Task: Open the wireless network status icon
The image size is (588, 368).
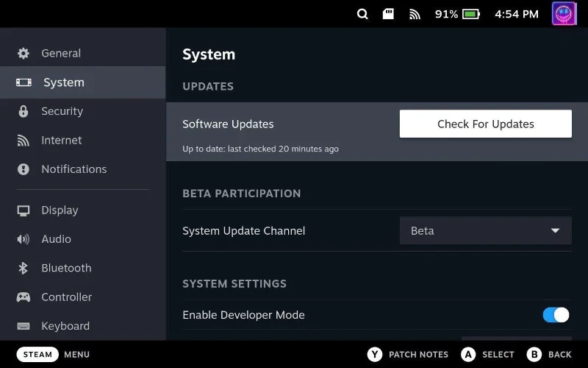Action: pos(415,14)
